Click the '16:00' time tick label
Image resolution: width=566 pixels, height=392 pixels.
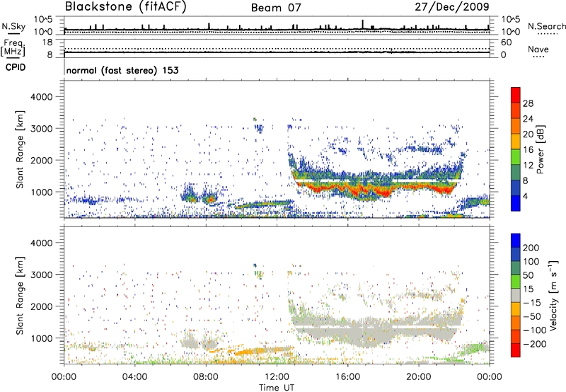(x=347, y=377)
